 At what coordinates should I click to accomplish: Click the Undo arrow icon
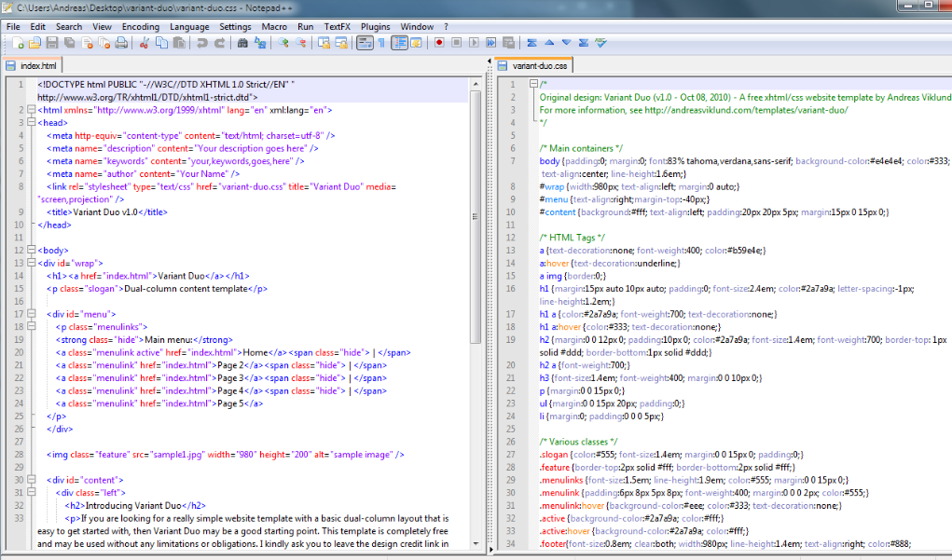click(201, 43)
